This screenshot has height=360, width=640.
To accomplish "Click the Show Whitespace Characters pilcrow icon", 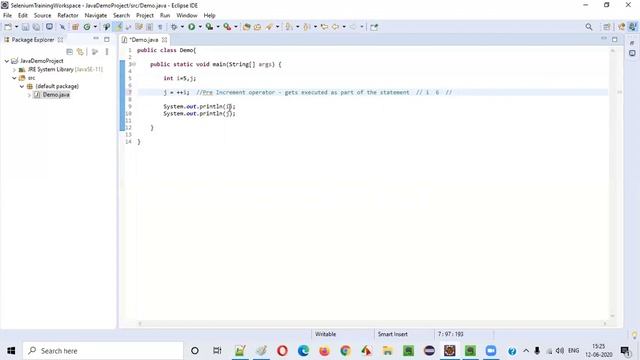I will coord(160,27).
